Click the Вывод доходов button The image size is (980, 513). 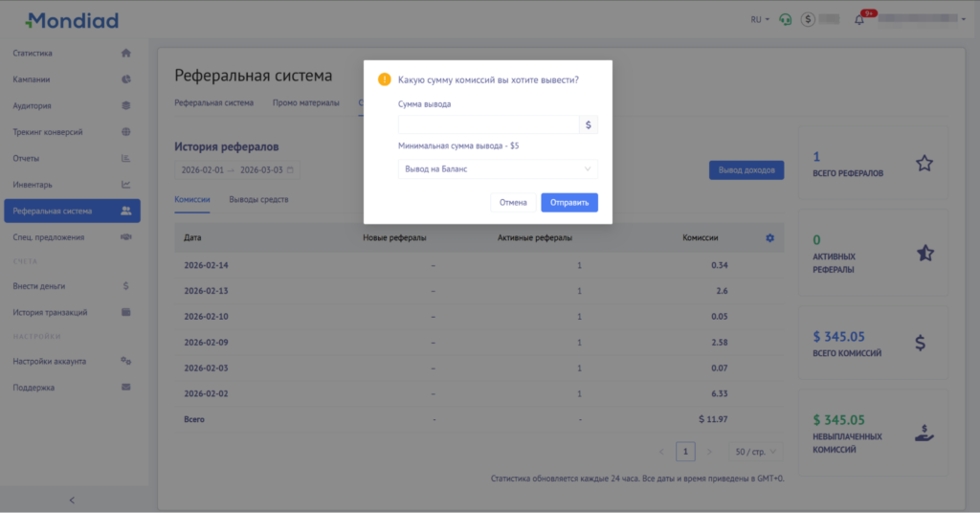click(746, 169)
